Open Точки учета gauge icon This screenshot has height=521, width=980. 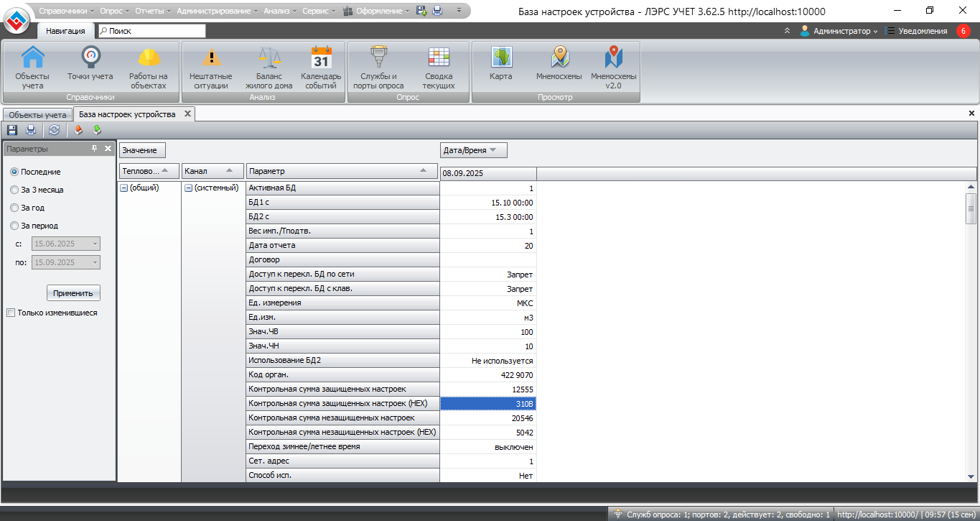tap(90, 57)
